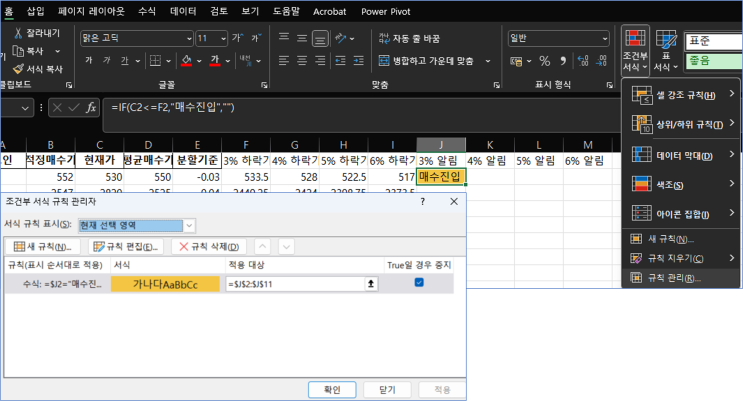Screen dimensions: 743x401
Task: Click the 확인 (OK) button
Action: coord(332,390)
